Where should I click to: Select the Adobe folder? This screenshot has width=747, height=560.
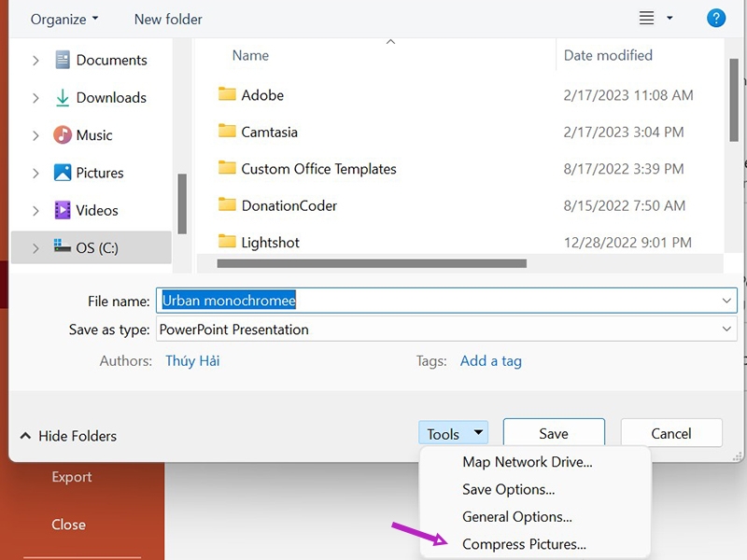pyautogui.click(x=262, y=95)
